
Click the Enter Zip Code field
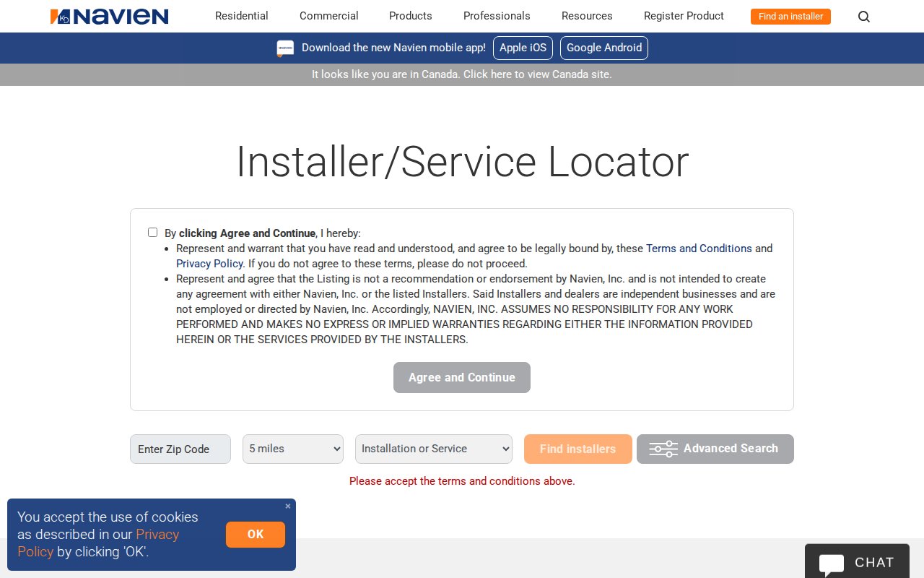pyautogui.click(x=180, y=449)
